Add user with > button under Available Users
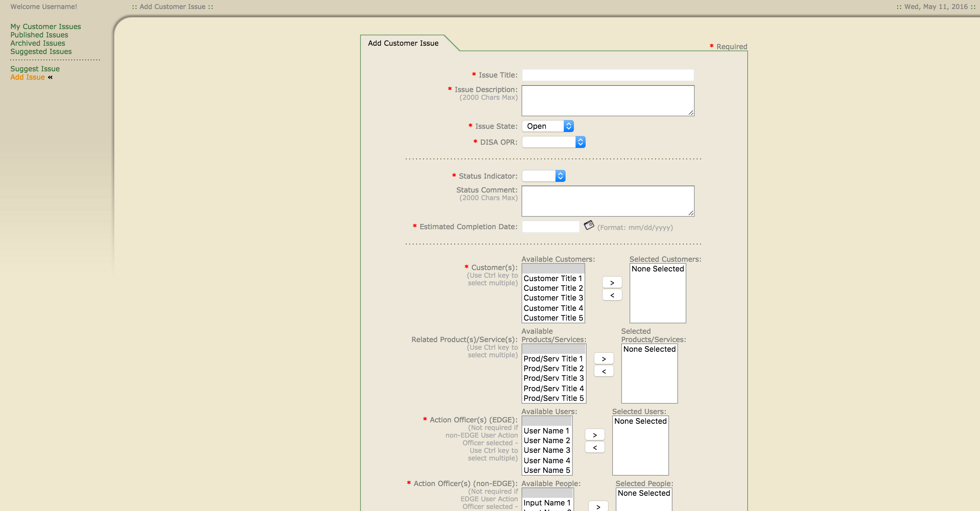The image size is (980, 511). click(x=594, y=434)
